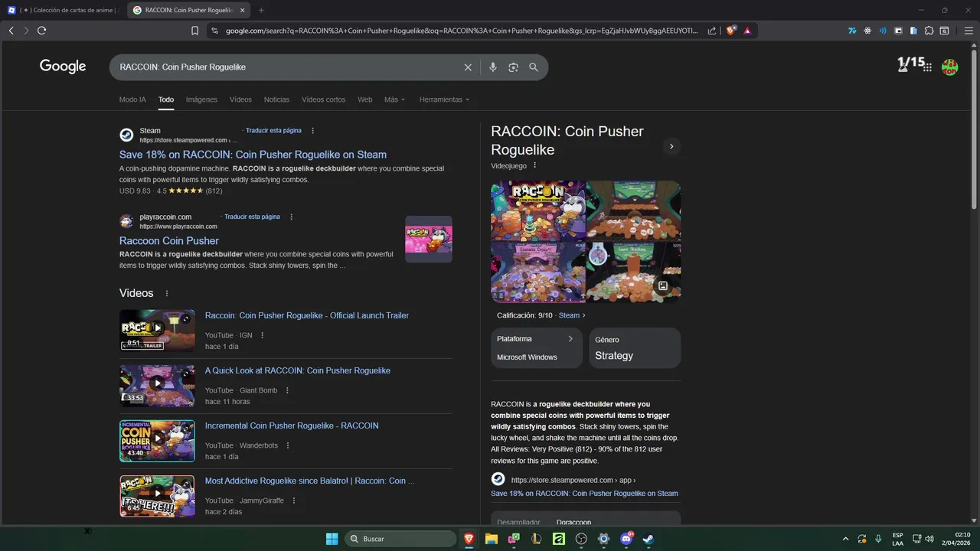This screenshot has height=551, width=980.
Task: Open the Search Labs flask icon
Action: pos(903,66)
